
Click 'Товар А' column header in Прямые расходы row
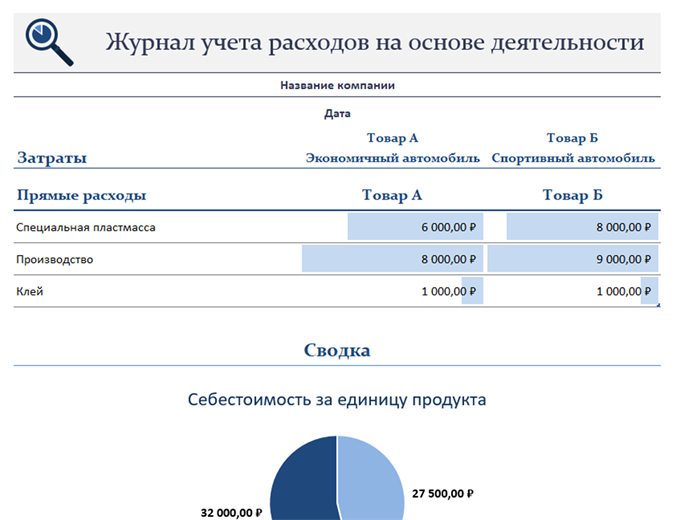(x=392, y=195)
